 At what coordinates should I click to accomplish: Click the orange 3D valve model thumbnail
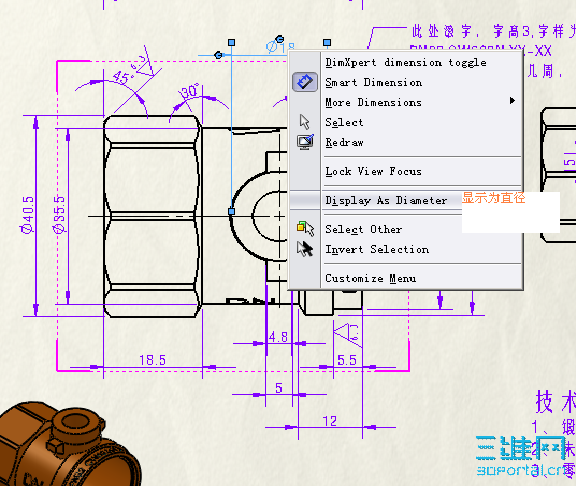click(x=70, y=444)
